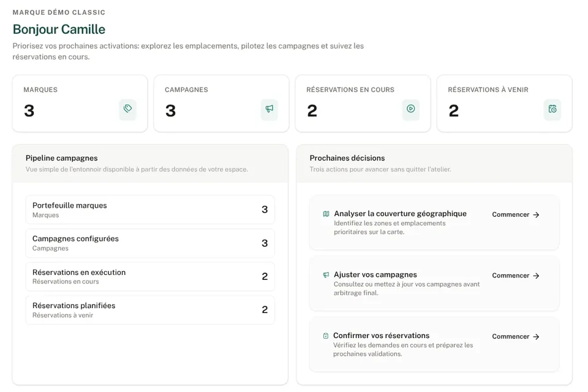
Task: Click the count 3 in Campagnes configurées row
Action: tap(265, 243)
